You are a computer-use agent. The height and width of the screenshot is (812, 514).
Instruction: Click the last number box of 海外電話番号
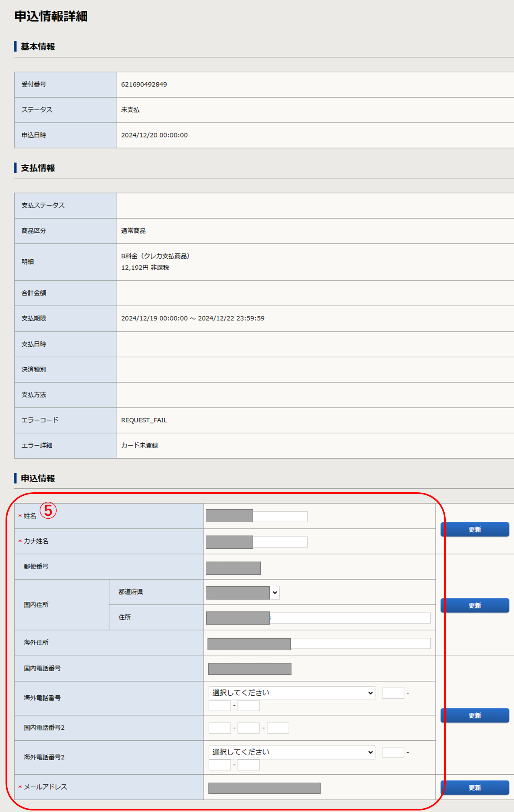[x=248, y=706]
